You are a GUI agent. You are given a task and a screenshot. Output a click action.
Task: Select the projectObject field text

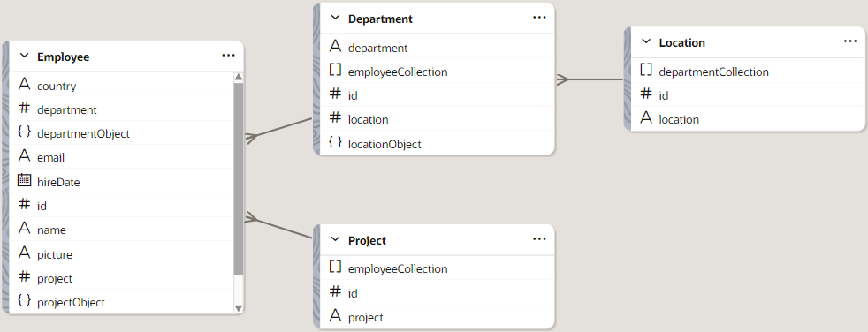tap(71, 303)
